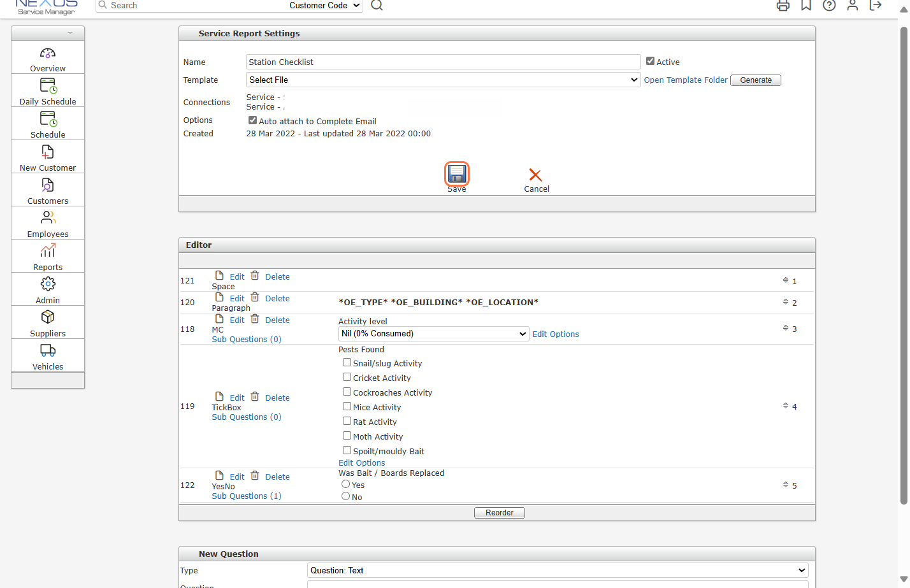The image size is (910, 588).
Task: Open the Template Select File dropdown
Action: (443, 80)
